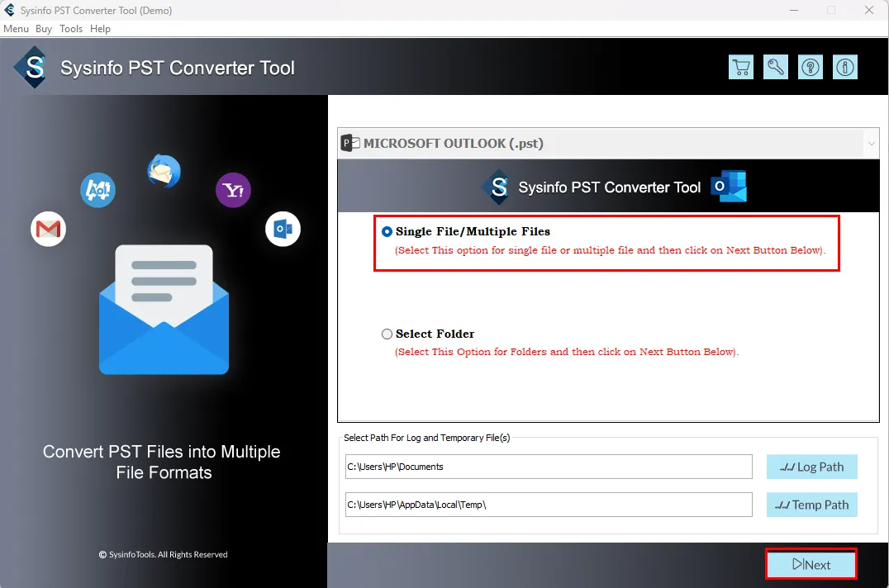Open the Help menu
The image size is (889, 588).
coord(100,29)
